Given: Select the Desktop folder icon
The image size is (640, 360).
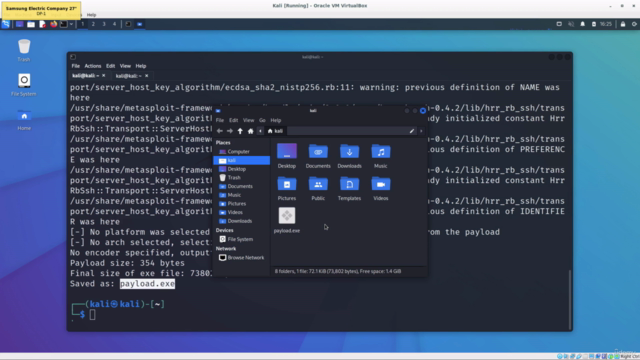Looking at the screenshot, I should pos(287,156).
